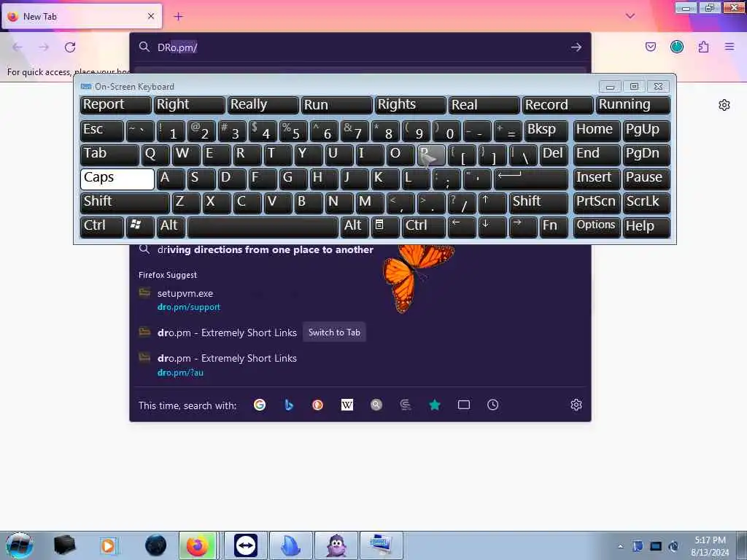This screenshot has height=560, width=747.
Task: Open the Extensions puzzle icon
Action: coord(703,47)
